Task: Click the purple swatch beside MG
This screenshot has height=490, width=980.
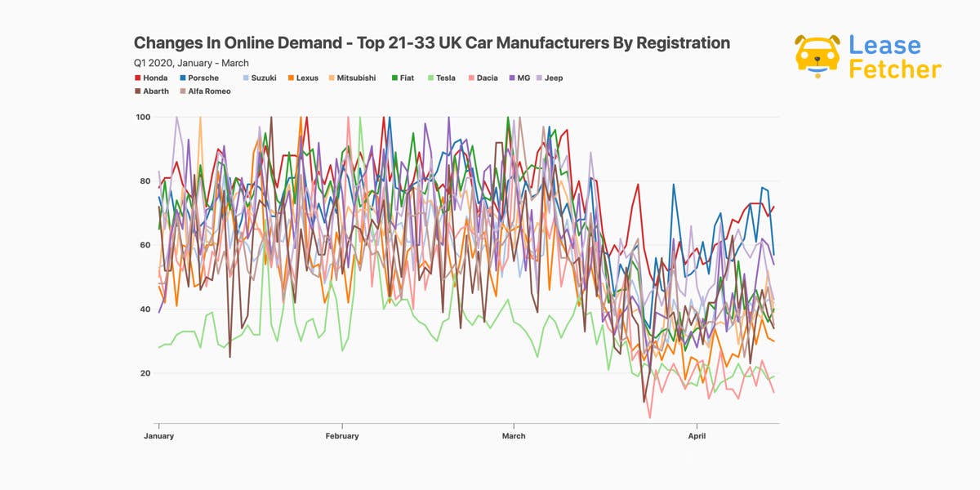Action: tap(511, 78)
